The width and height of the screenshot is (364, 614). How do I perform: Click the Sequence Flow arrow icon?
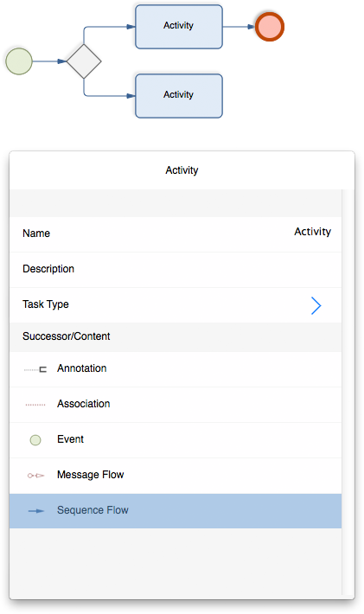[x=36, y=511]
